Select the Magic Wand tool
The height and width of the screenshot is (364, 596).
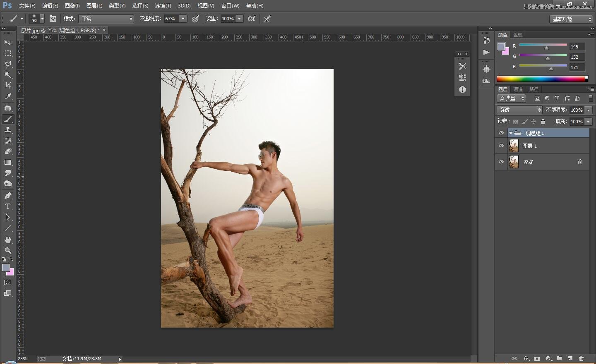click(x=8, y=75)
